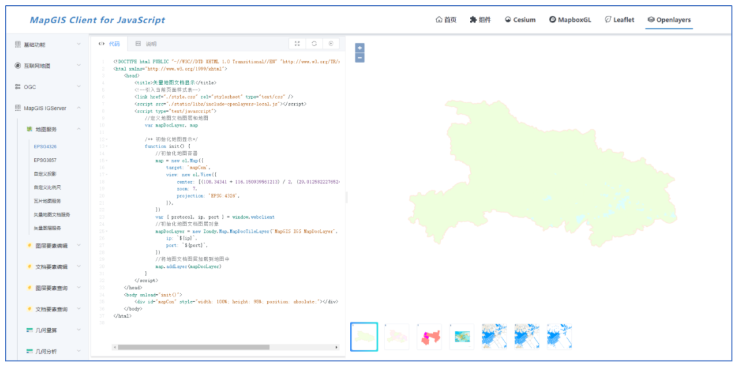Click the 地图服务 green map icon
This screenshot has width=737, height=365.
tap(29, 129)
